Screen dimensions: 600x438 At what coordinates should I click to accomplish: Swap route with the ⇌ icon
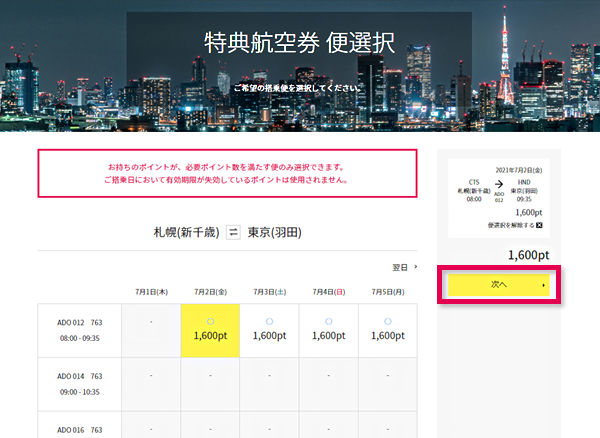pos(233,232)
